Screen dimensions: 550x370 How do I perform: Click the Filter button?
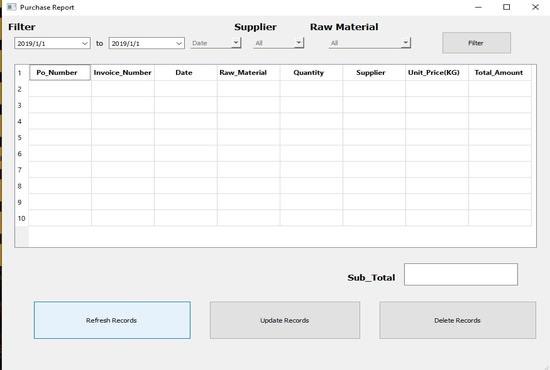[476, 43]
